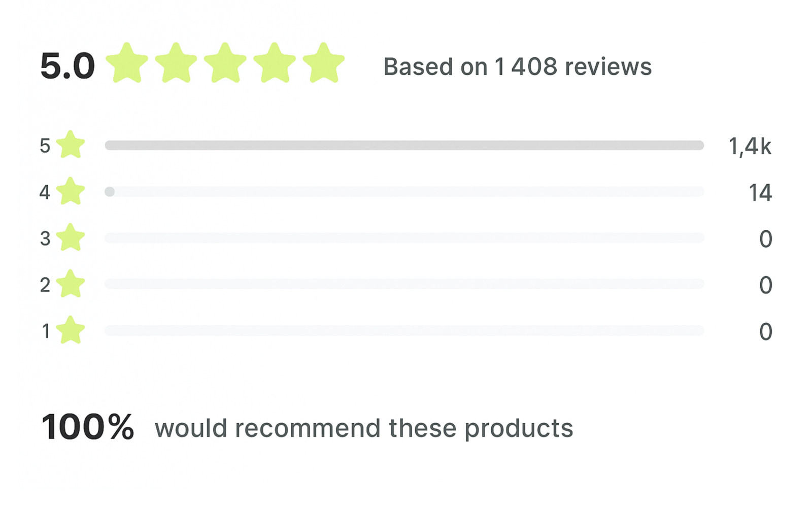Click the star icon beside the 1 row
Screen dimensions: 812x510
click(x=71, y=330)
